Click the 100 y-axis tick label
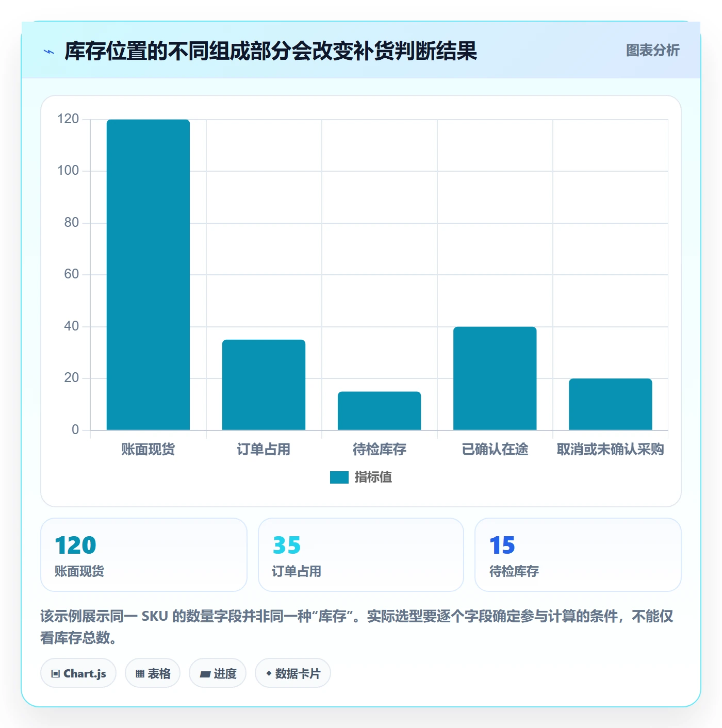This screenshot has width=722, height=728. (x=68, y=171)
